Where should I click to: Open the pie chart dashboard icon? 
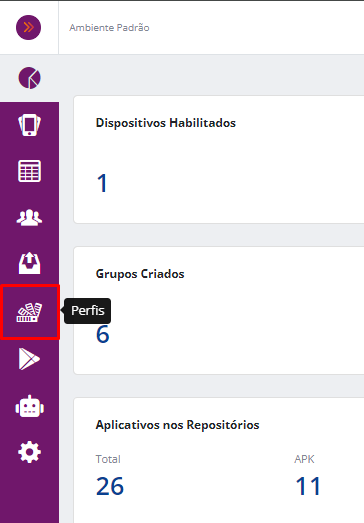[29, 78]
